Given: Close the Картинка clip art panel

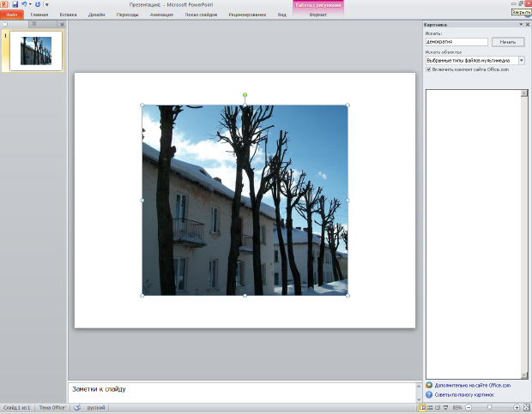Looking at the screenshot, I should point(526,25).
